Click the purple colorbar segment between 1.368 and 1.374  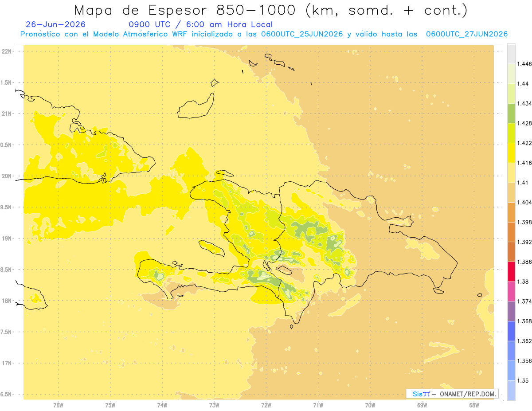(x=511, y=311)
